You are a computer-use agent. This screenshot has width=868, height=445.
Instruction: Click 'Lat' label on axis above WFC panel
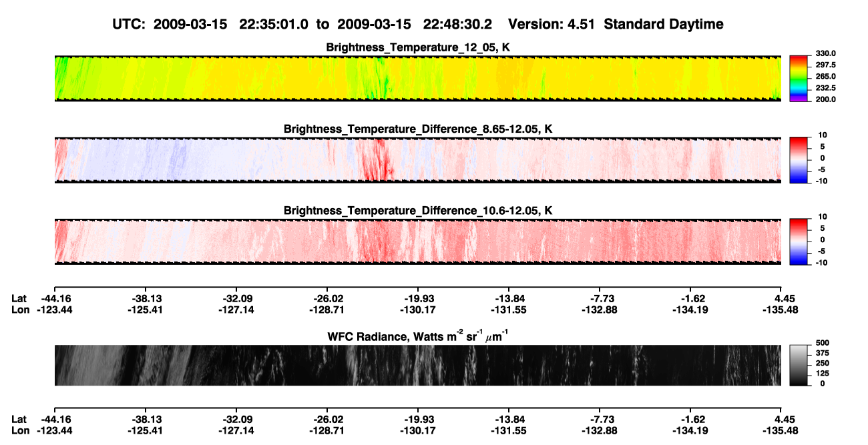tap(19, 299)
